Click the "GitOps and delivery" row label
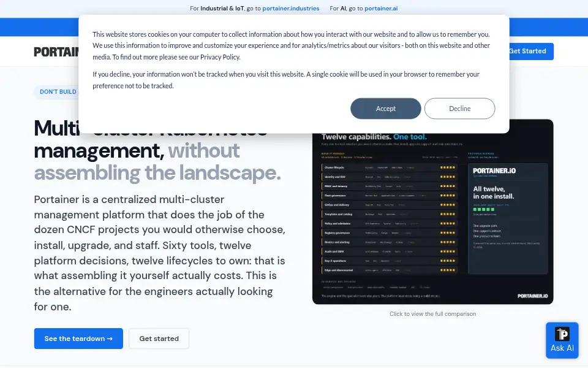588x368 pixels. 337,205
